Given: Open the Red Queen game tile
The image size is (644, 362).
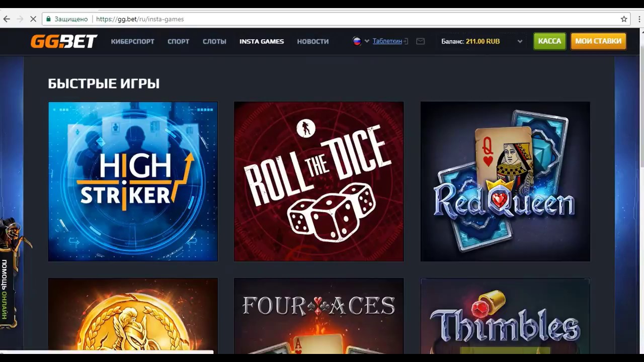Looking at the screenshot, I should [x=505, y=182].
